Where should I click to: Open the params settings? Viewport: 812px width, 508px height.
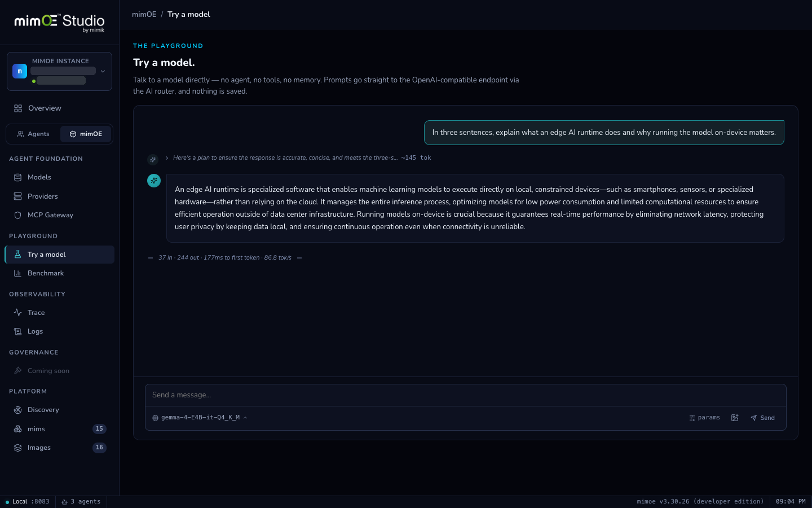pyautogui.click(x=705, y=418)
